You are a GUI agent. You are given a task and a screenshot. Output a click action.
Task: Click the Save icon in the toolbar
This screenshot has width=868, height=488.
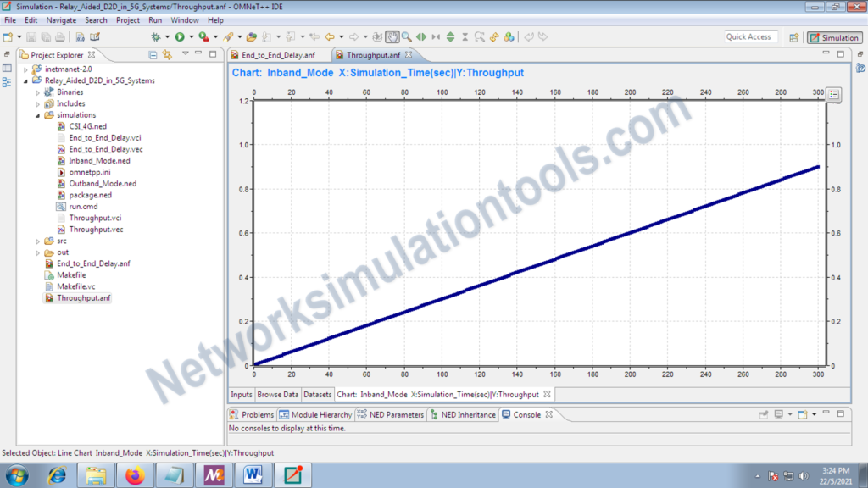coord(31,36)
